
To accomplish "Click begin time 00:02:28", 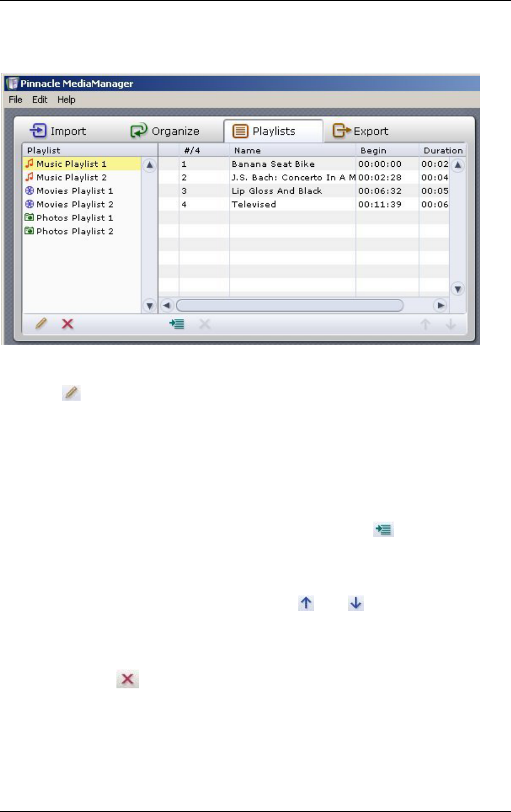I will pos(380,177).
